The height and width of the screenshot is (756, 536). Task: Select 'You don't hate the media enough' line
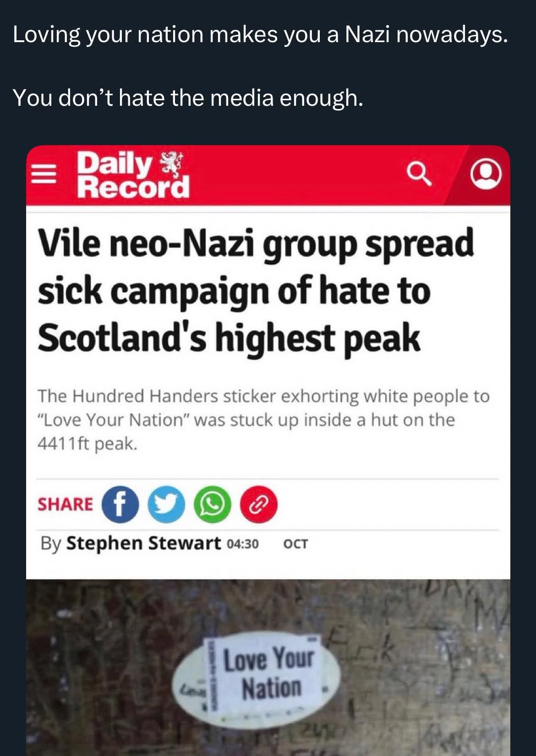188,98
